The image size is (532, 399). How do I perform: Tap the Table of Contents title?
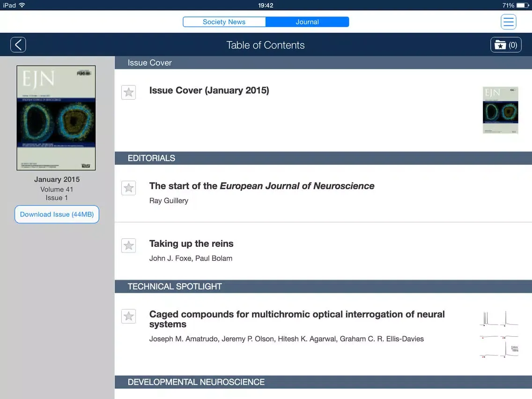coord(266,45)
